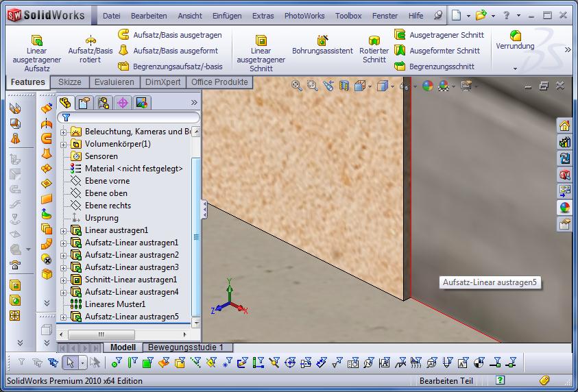578x392 pixels.
Task: Expand the Aufsatz-Linear austragen5 node
Action: [64, 317]
